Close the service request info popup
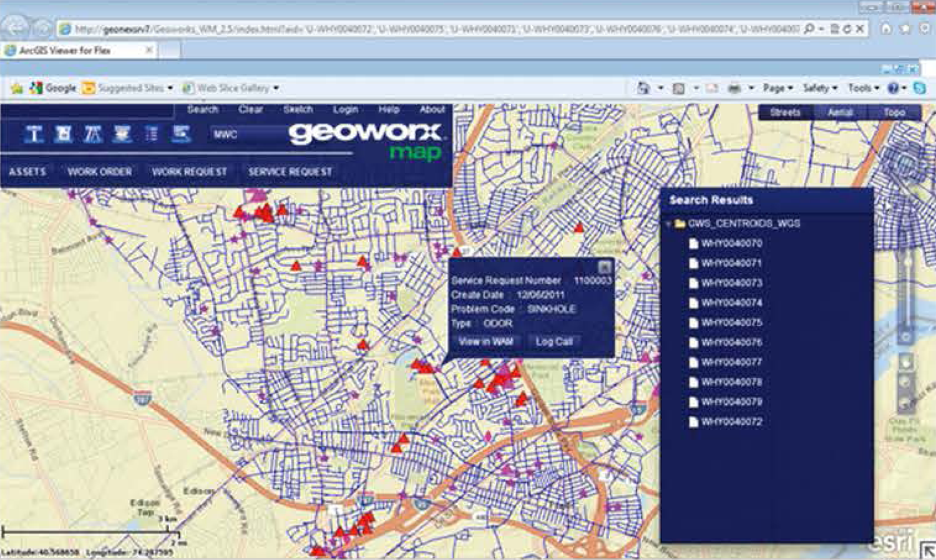Viewport: 936px width, 560px height. 604,267
